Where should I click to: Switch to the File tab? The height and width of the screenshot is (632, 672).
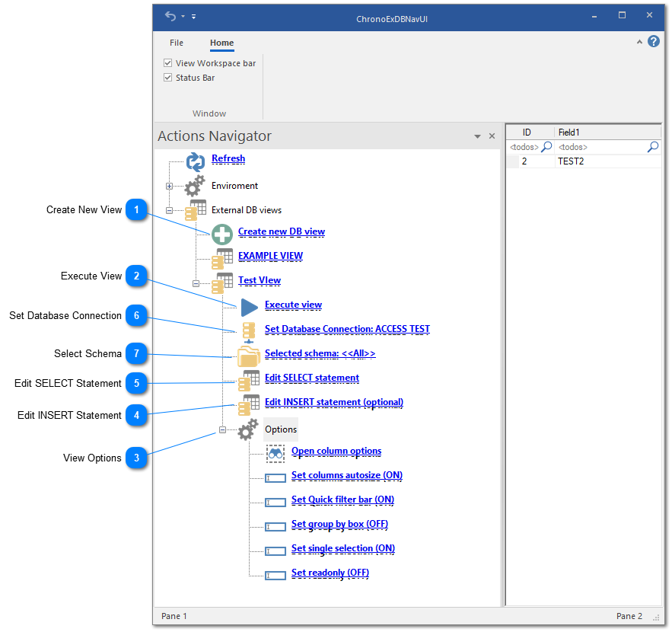tap(177, 43)
